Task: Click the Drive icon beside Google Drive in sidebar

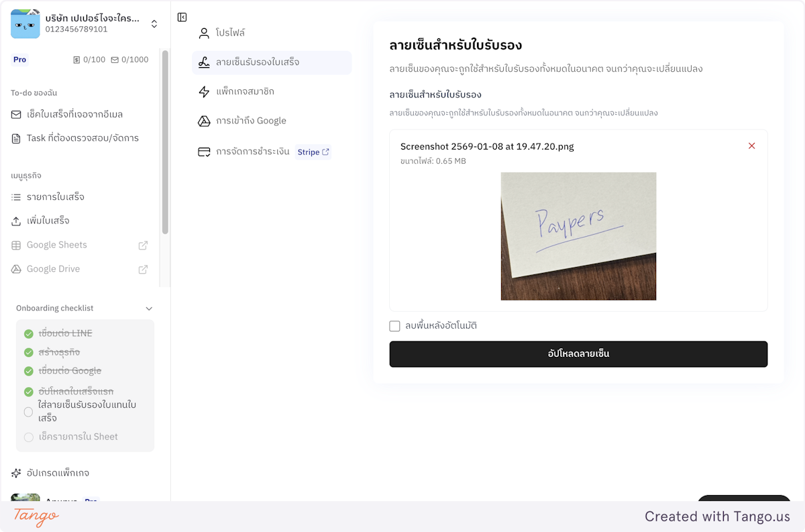Action: coord(16,270)
